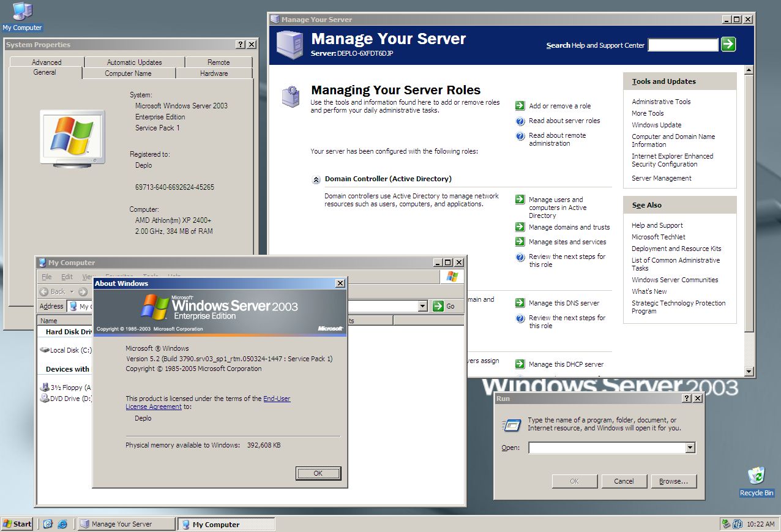This screenshot has width=781, height=532.
Task: Open More Tools link
Action: pos(648,113)
